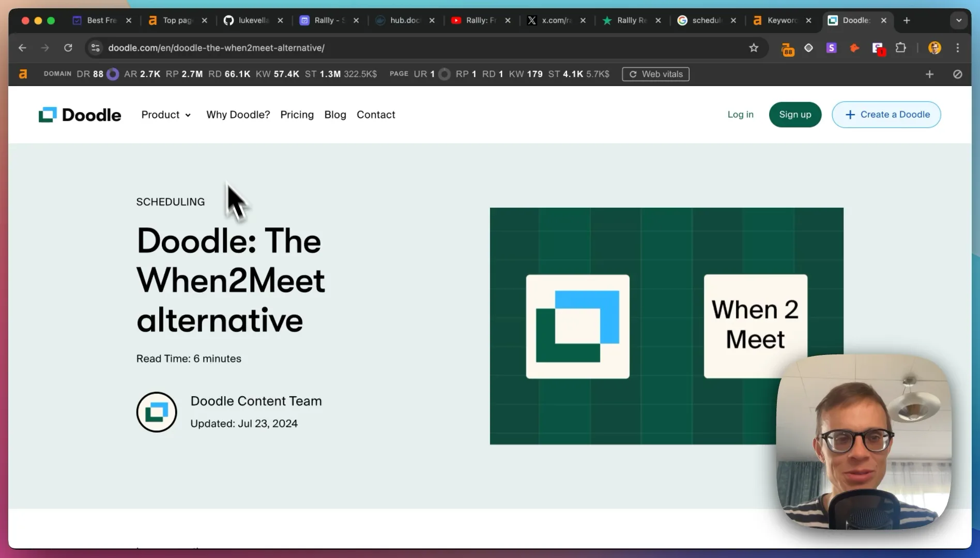
Task: Click the profile avatar in toolbar
Action: pyautogui.click(x=935, y=48)
